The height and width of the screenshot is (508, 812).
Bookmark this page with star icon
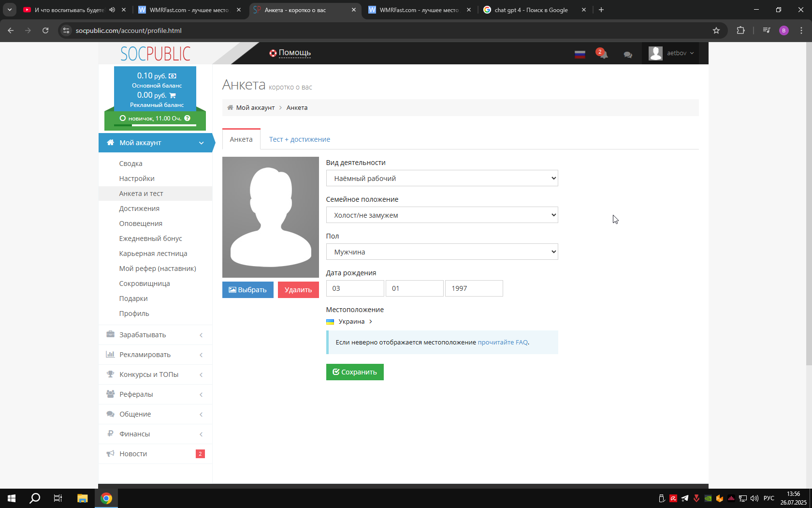716,30
